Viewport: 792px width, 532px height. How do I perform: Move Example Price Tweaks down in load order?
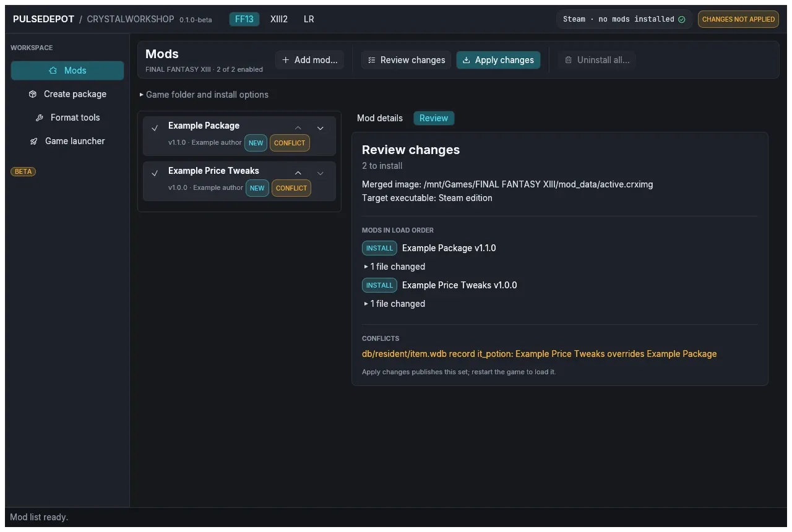coord(321,173)
